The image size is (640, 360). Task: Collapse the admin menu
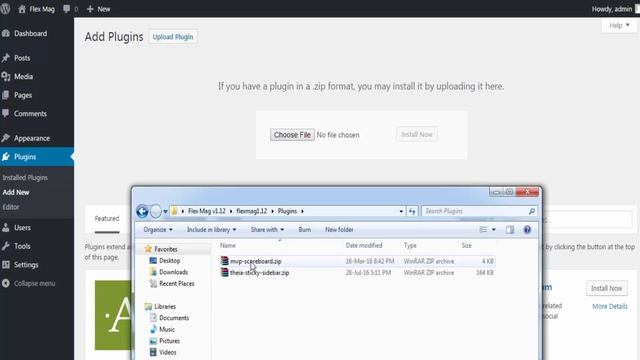click(29, 283)
